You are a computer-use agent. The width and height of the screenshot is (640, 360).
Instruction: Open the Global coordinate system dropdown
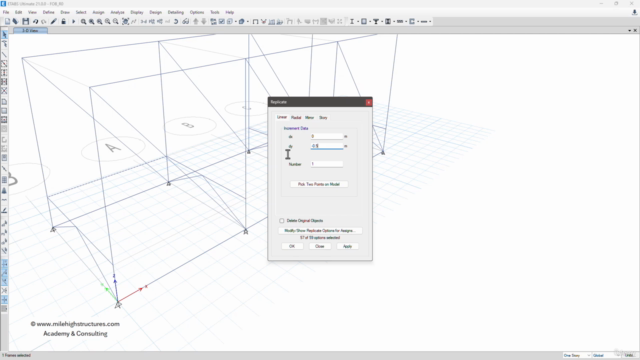[606, 356]
